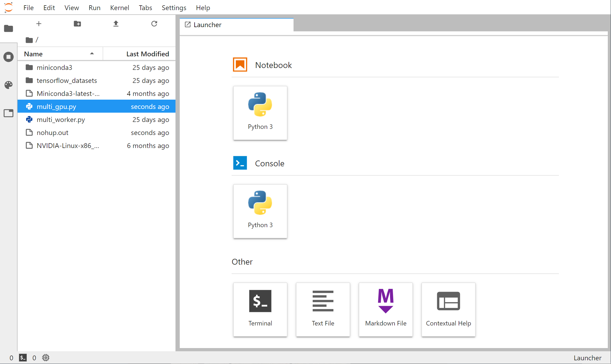Open the Run menu
Screen dimensions: 611x364
[x=95, y=8]
